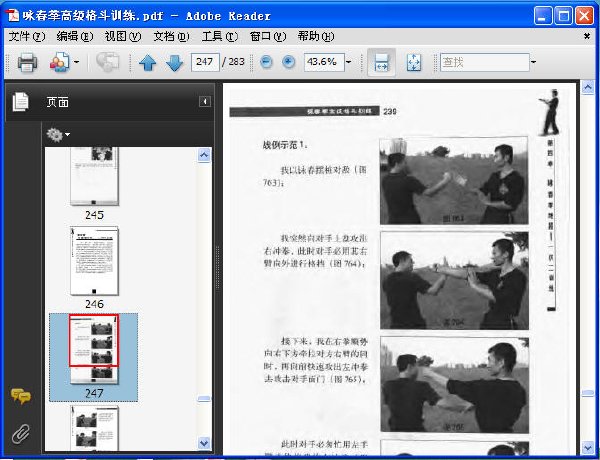The width and height of the screenshot is (600, 460).
Task: Zoom out with the minus button
Action: point(266,62)
